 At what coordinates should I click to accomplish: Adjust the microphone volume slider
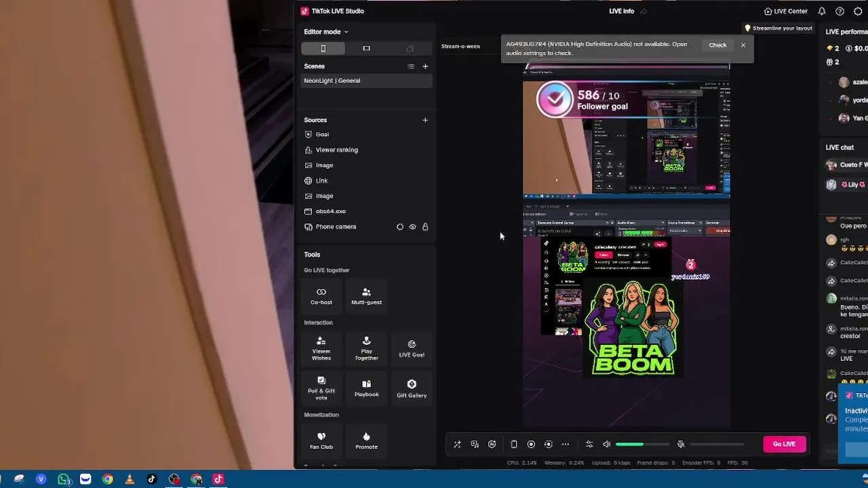coord(717,445)
